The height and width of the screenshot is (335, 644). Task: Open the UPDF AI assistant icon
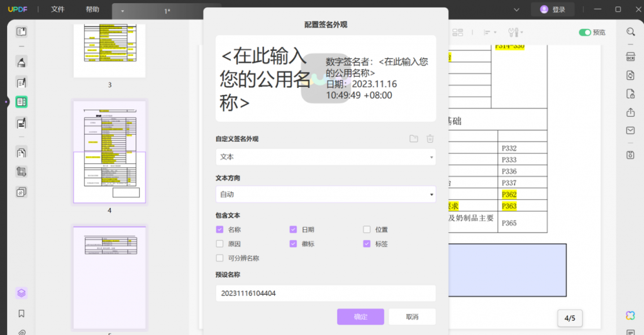tap(630, 316)
